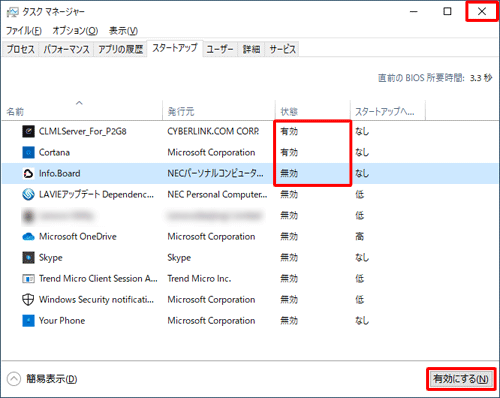Click the 有効にする(N) button
The height and width of the screenshot is (398, 500).
tap(461, 379)
